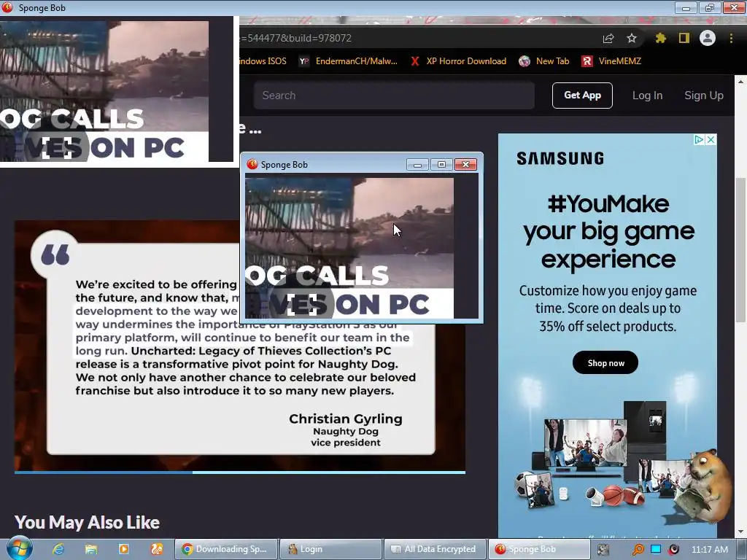
Task: Open the EndermanCH/Malw... bookmark
Action: (348, 61)
